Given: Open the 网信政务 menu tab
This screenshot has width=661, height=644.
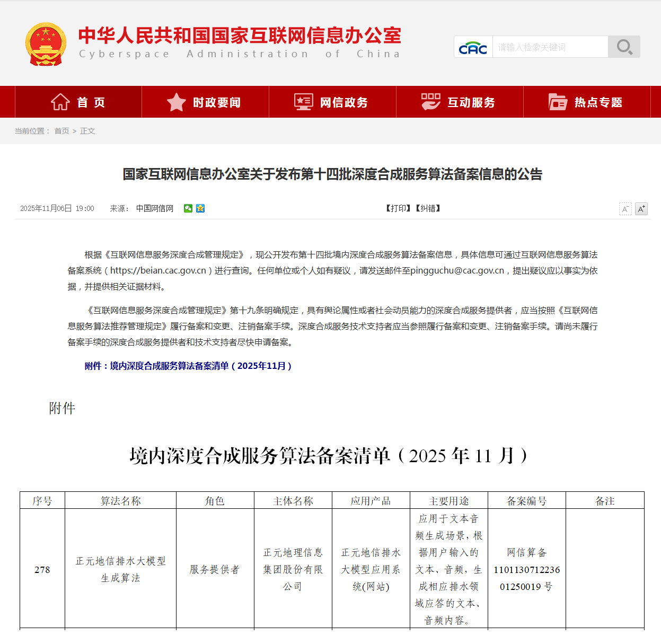Looking at the screenshot, I should (x=332, y=102).
